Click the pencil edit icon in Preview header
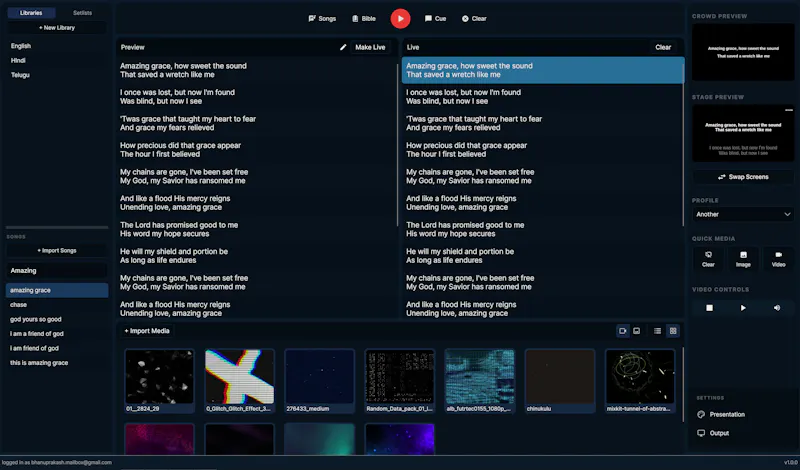 (x=343, y=47)
